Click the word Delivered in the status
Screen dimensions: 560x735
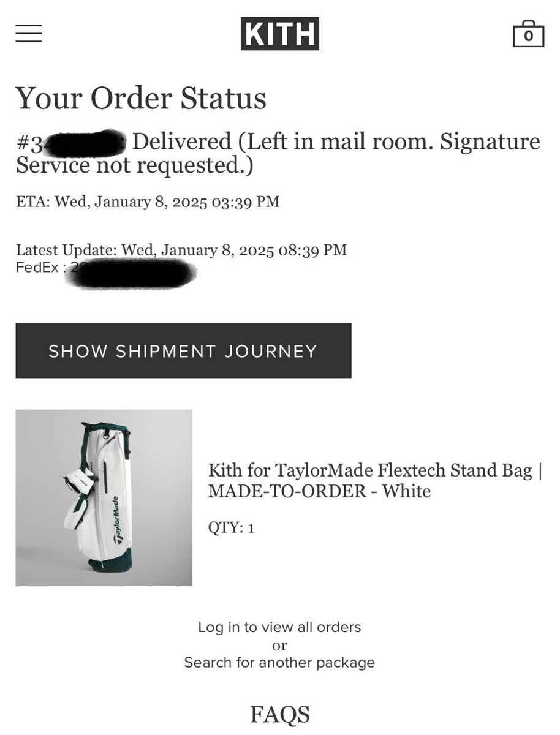coord(181,142)
